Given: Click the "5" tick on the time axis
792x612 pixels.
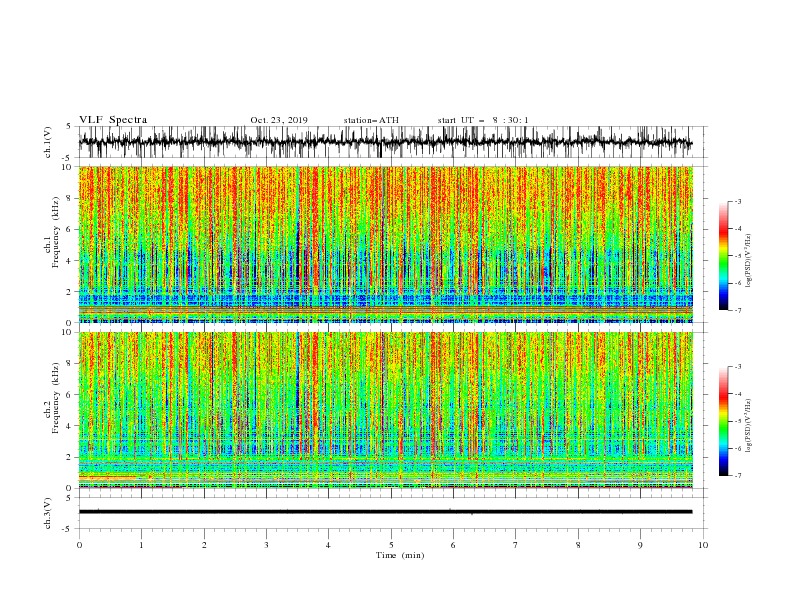Looking at the screenshot, I should [x=391, y=545].
